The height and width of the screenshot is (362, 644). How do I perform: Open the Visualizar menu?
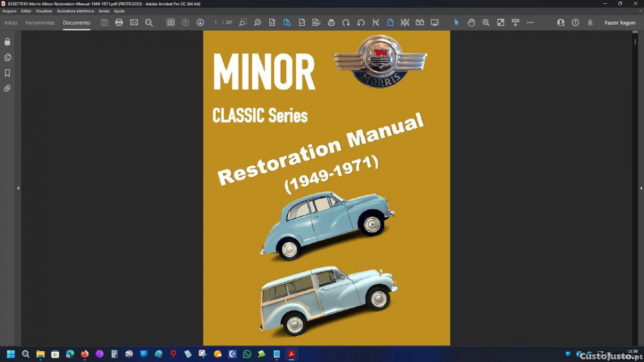pos(44,11)
